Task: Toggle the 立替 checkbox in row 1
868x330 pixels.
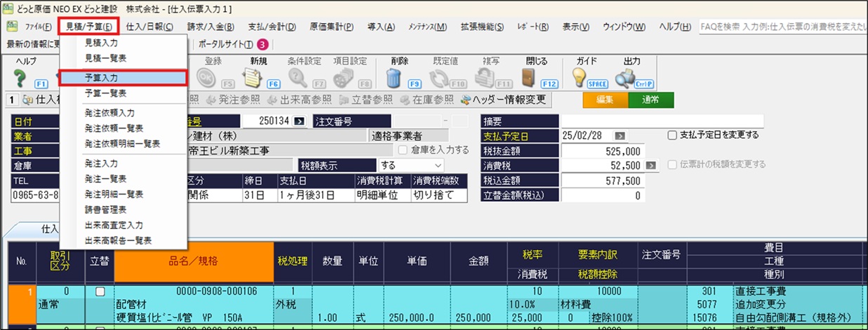Action: click(99, 291)
